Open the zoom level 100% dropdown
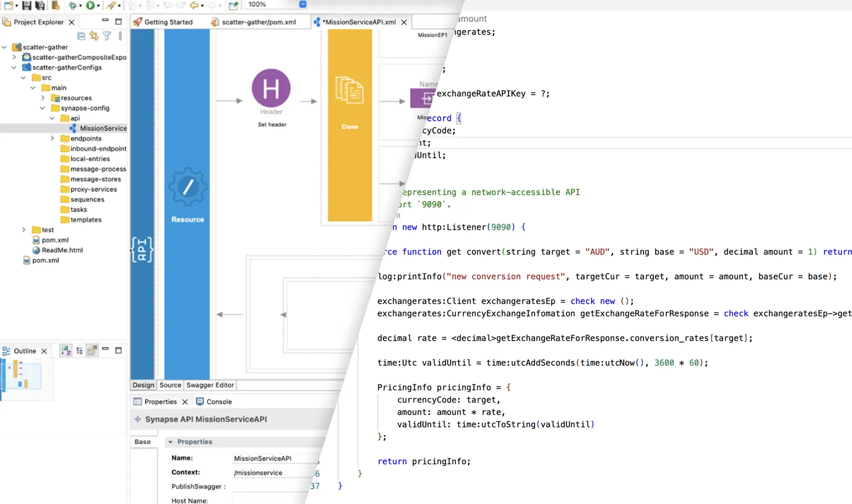Image resolution: width=852 pixels, height=504 pixels. 302,4
